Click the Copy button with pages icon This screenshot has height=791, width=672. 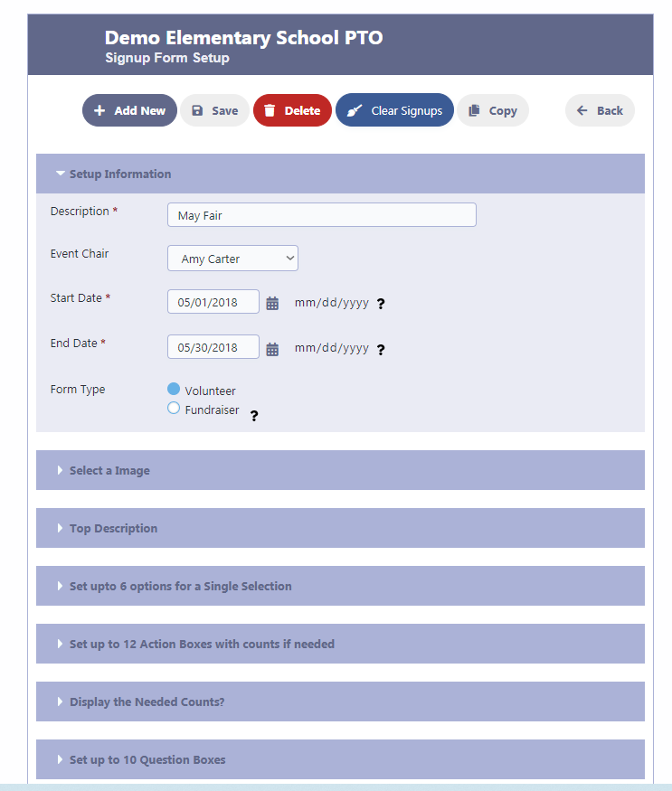tap(493, 110)
